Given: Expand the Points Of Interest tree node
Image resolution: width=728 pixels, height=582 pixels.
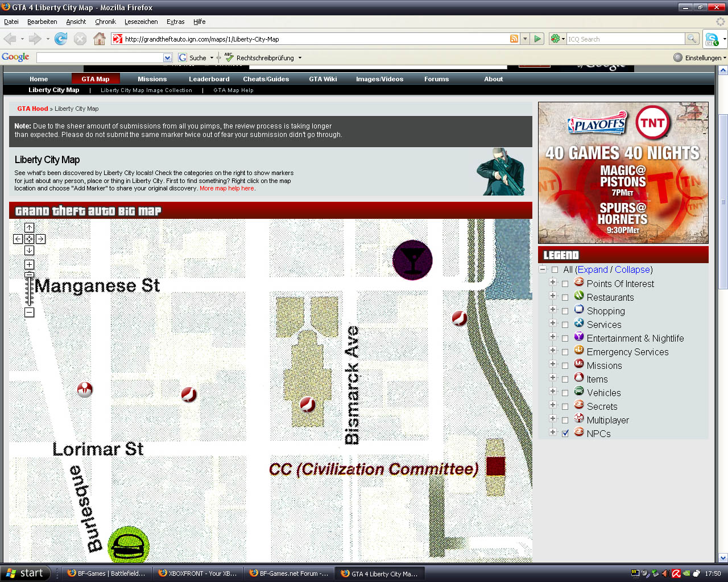Looking at the screenshot, I should click(x=552, y=282).
